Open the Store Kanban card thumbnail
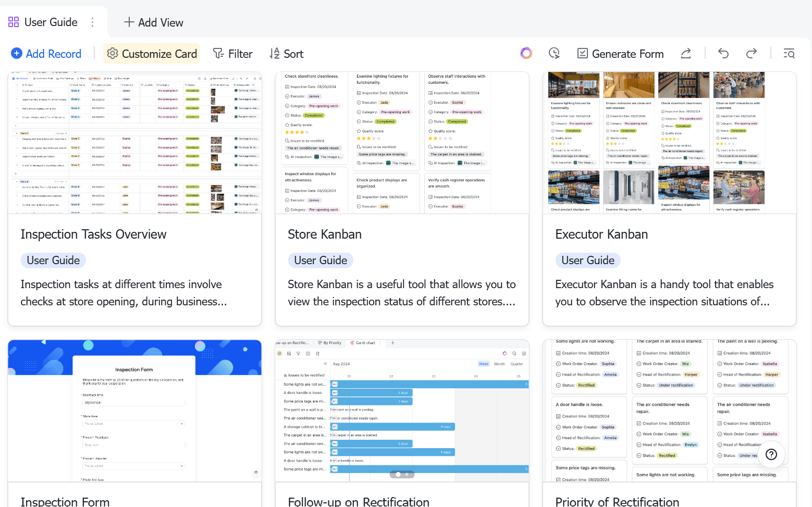Viewport: 812px width, 507px height. pyautogui.click(x=402, y=143)
